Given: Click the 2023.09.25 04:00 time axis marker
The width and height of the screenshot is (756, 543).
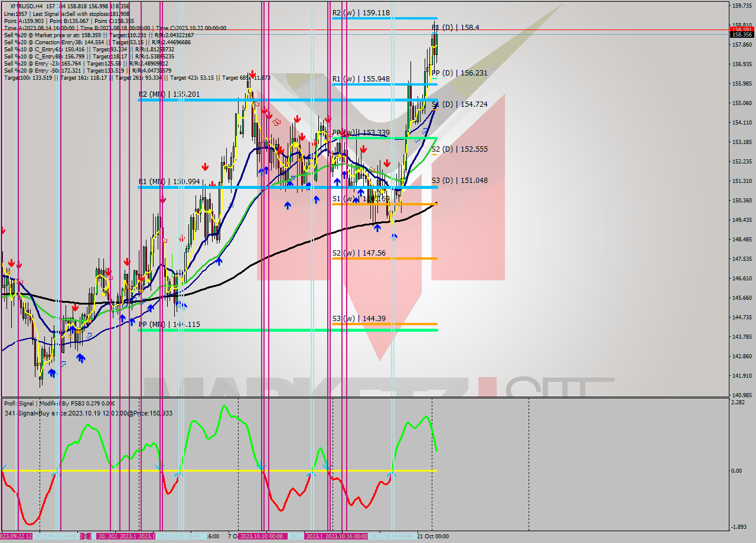Looking at the screenshot, I should [56, 537].
